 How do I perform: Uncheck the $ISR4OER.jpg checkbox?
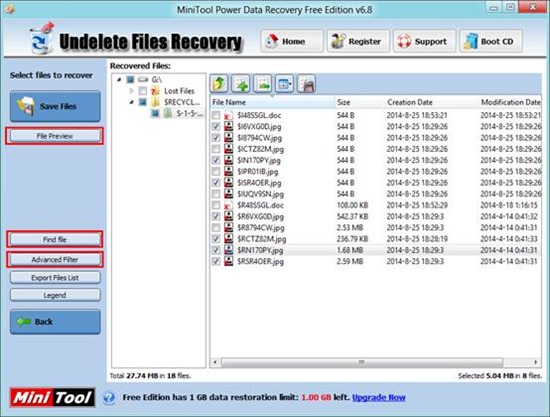coord(216,183)
